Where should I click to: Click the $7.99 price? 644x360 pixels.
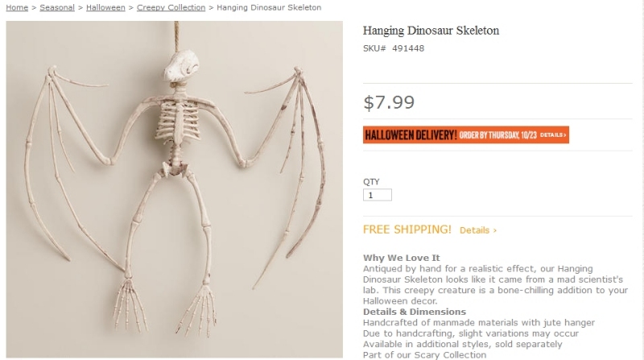(x=389, y=102)
